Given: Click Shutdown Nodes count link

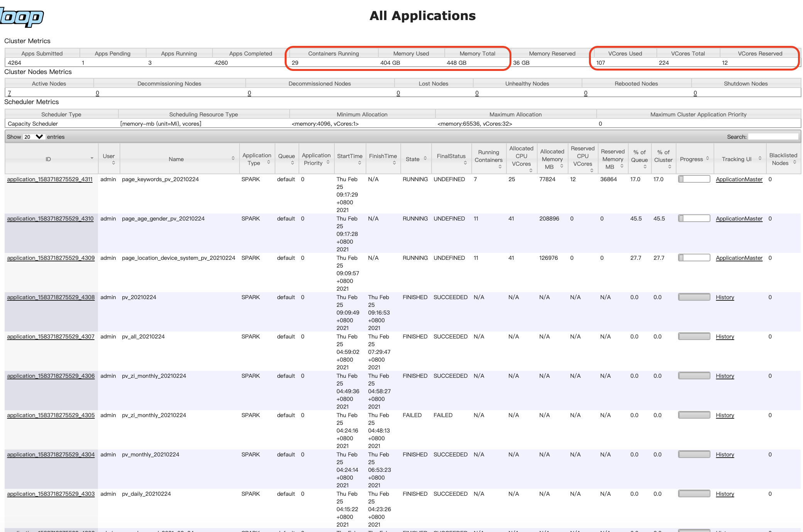Looking at the screenshot, I should pyautogui.click(x=695, y=93).
